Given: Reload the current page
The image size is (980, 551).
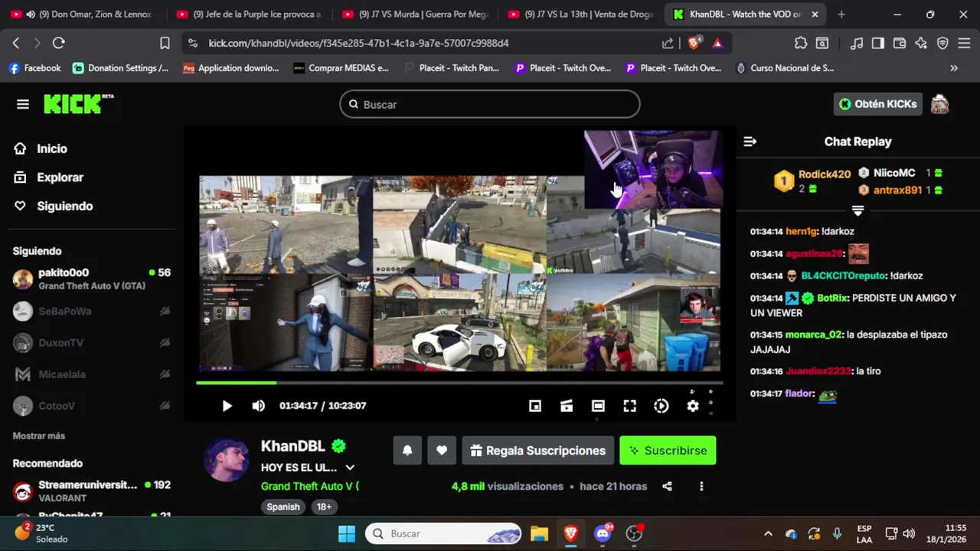Looking at the screenshot, I should [x=59, y=44].
